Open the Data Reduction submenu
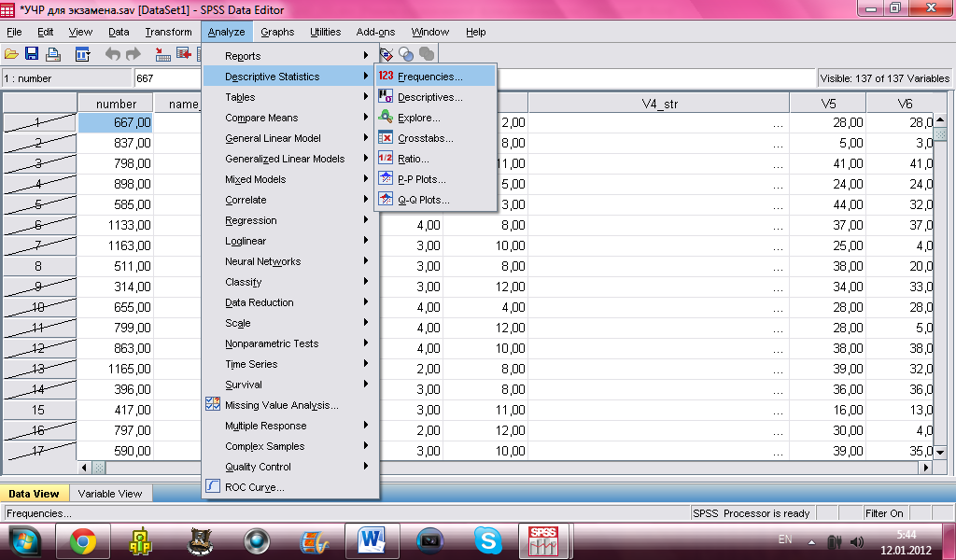 coord(290,302)
